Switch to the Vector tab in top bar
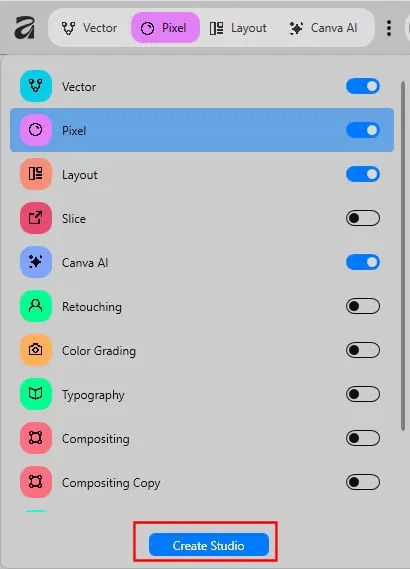Image resolution: width=410 pixels, height=569 pixels. click(89, 28)
